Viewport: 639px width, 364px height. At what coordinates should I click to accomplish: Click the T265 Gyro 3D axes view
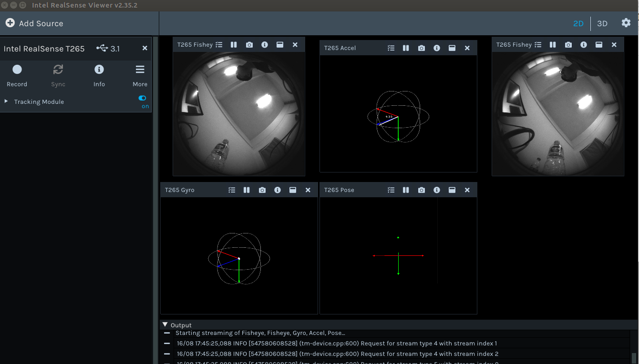pyautogui.click(x=239, y=256)
